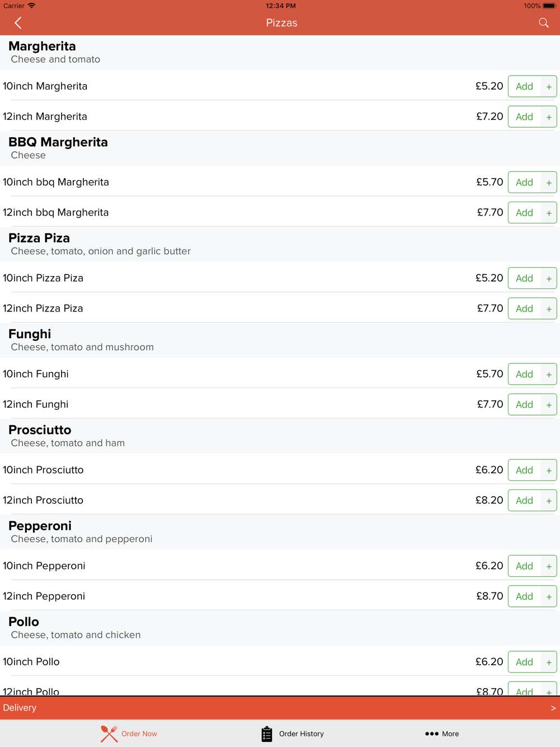This screenshot has width=560, height=747.
Task: Click plus icon for 12inch Funghi
Action: coord(549,404)
